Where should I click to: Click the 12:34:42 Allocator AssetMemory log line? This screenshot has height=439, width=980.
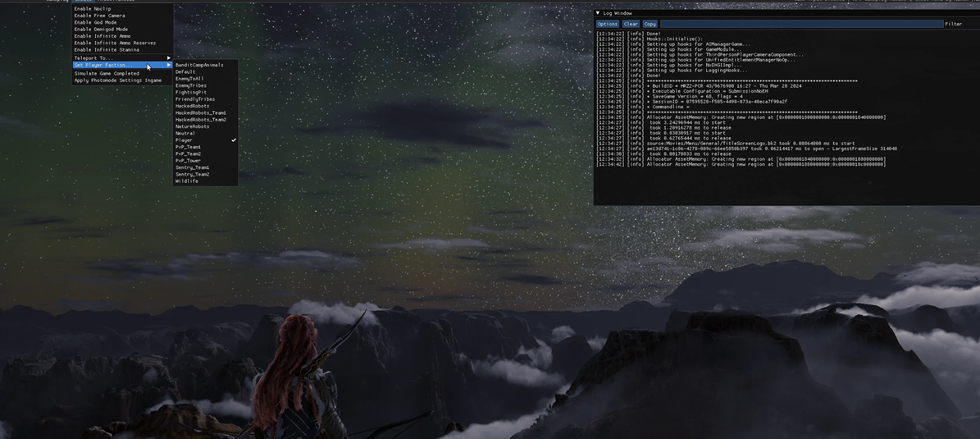point(741,164)
